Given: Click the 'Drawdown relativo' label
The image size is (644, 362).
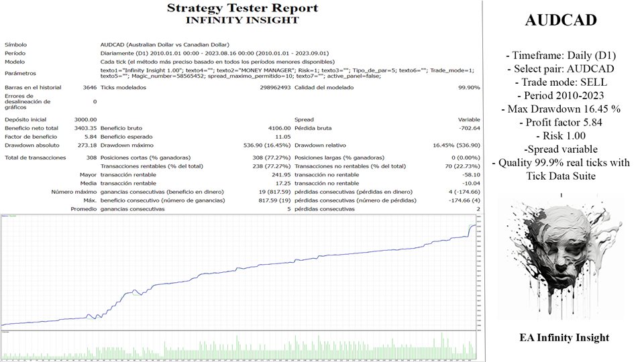Looking at the screenshot, I should tap(321, 145).
